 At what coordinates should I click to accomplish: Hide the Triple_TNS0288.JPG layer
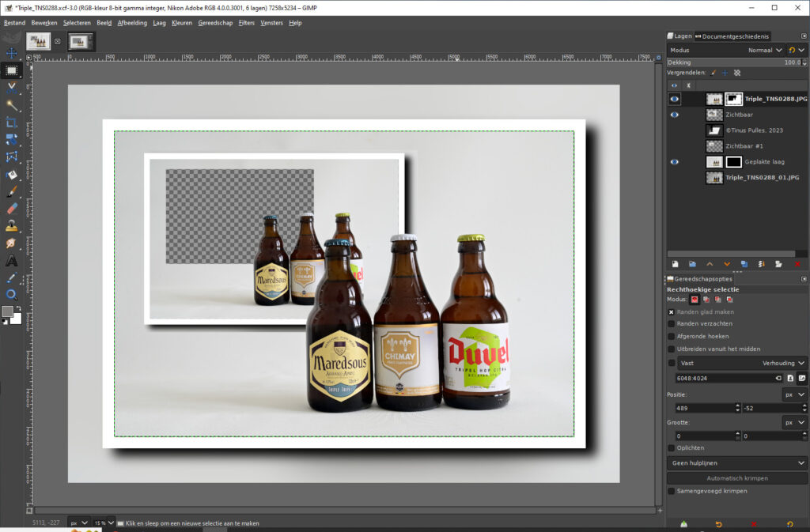[x=674, y=99]
